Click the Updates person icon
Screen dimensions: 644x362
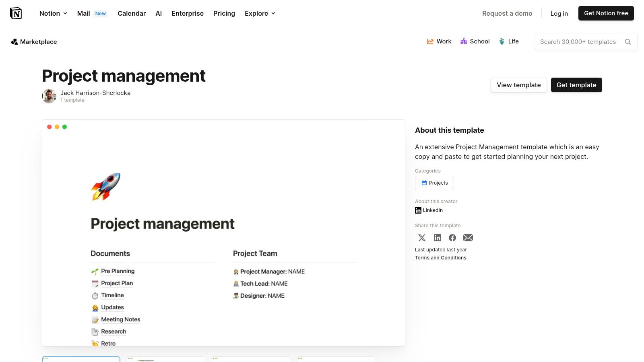point(95,308)
